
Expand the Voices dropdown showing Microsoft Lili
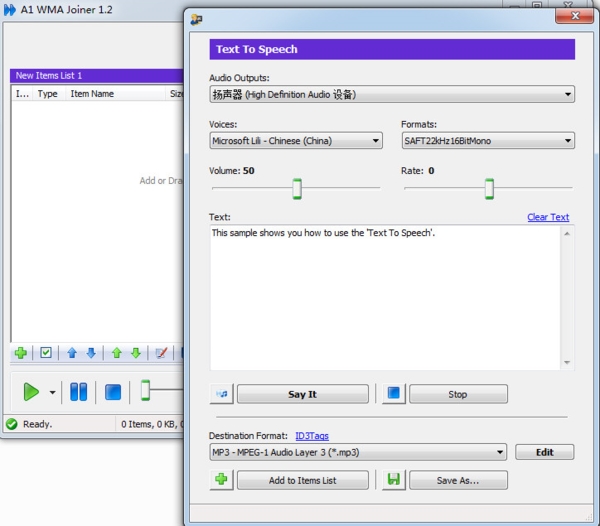[x=295, y=141]
